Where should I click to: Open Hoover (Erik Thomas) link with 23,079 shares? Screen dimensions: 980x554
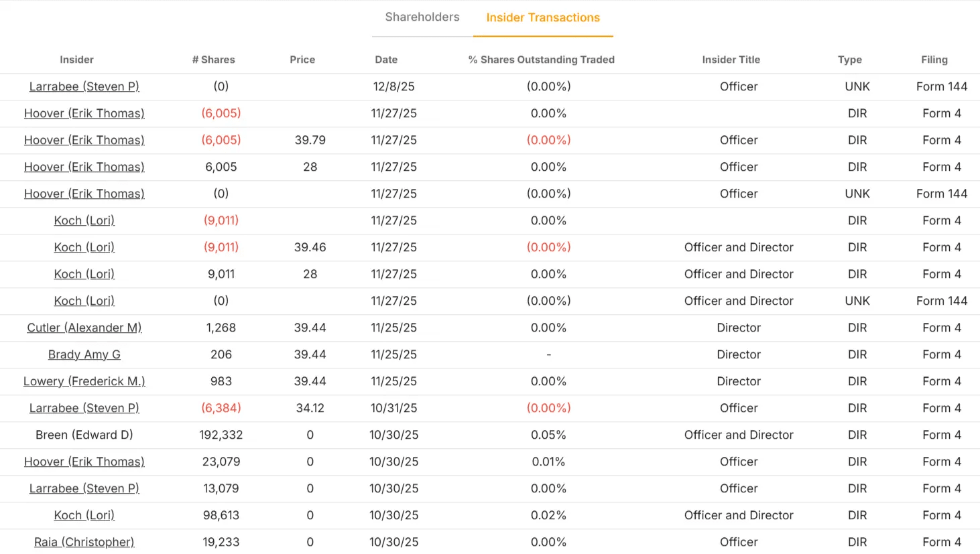(84, 462)
